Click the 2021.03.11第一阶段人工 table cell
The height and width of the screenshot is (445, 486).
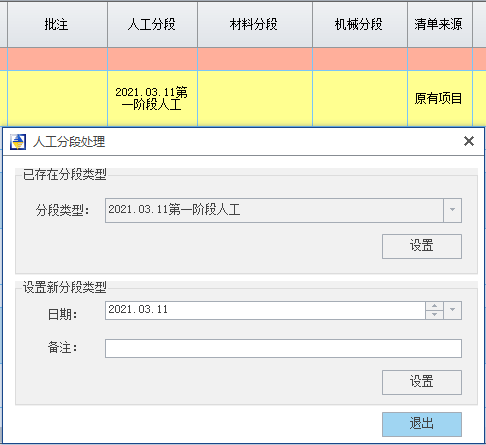[x=153, y=98]
